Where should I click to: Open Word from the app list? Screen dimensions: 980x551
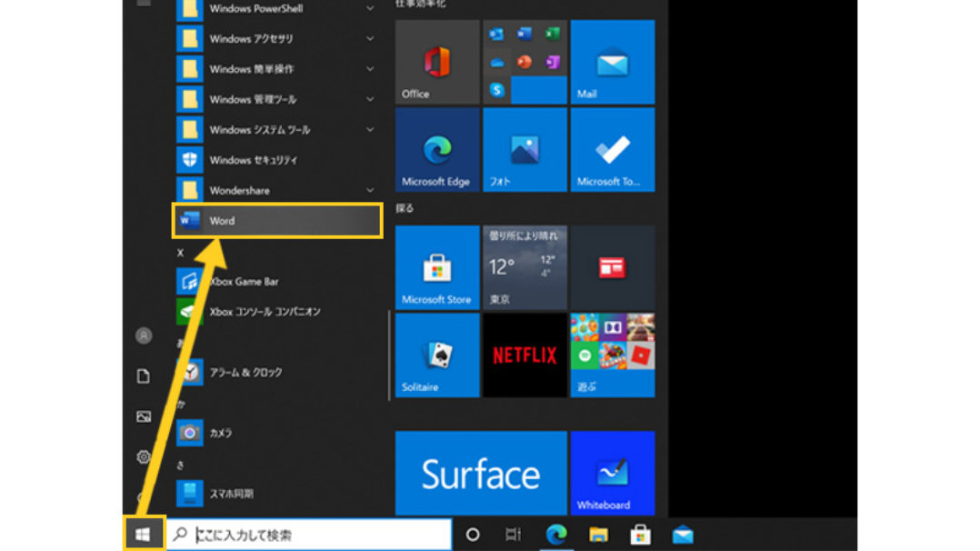(x=277, y=221)
